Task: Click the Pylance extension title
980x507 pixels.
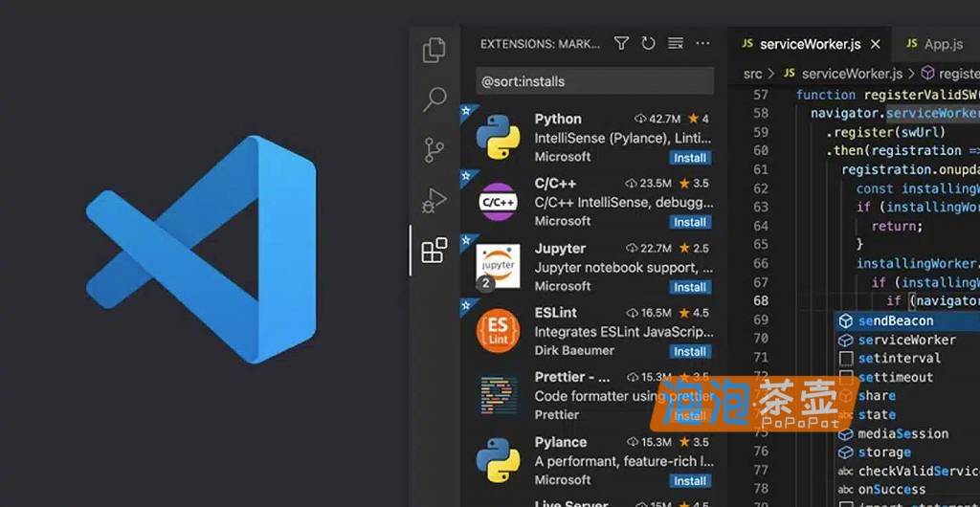Action: point(561,442)
